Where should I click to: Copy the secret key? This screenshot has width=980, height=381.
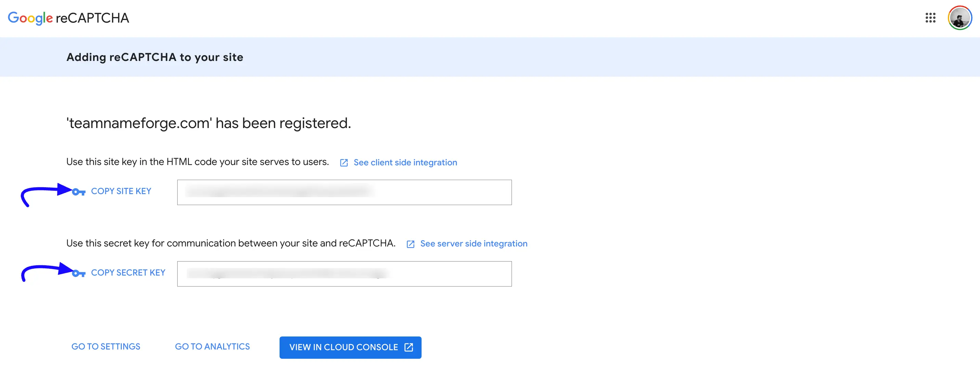pos(128,273)
